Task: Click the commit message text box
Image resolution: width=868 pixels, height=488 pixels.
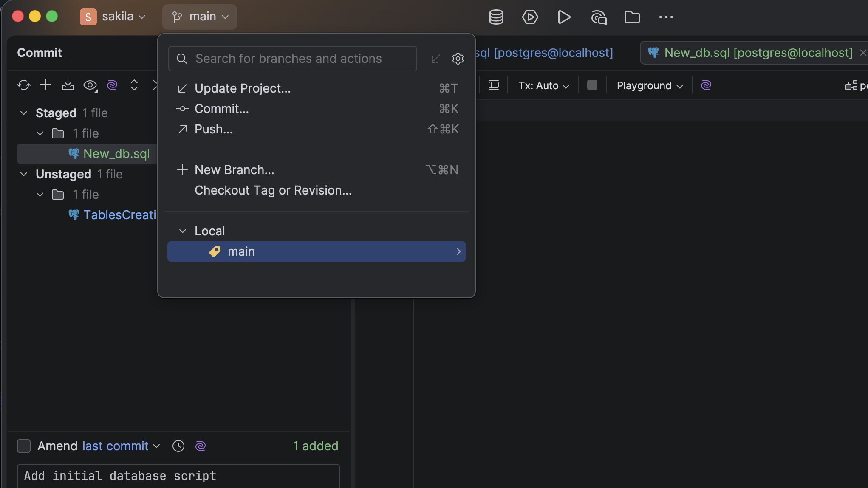Action: click(x=178, y=476)
